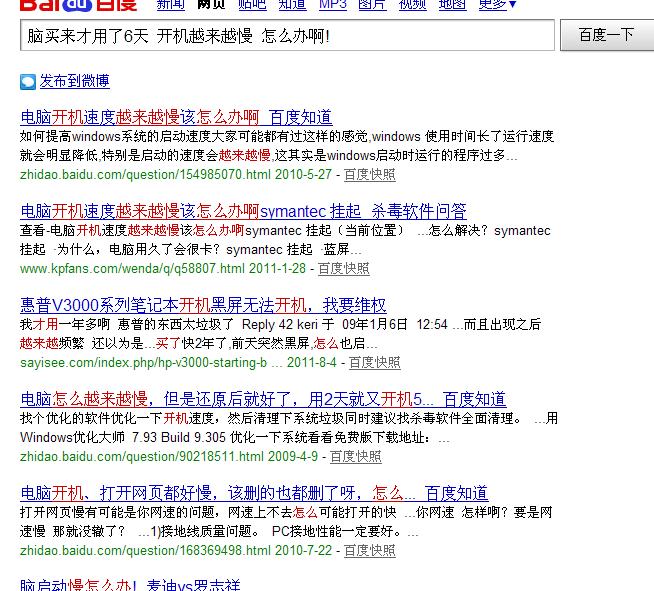Click snippet text starting 我才用一年多啊

coord(281,334)
